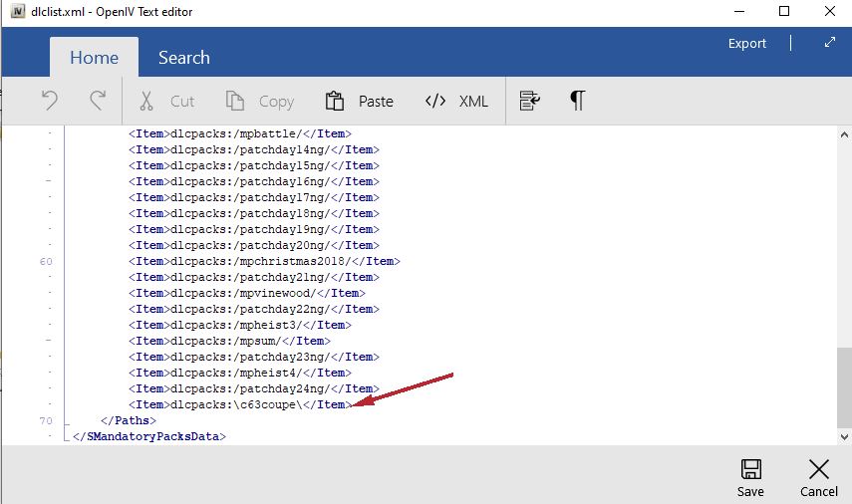
Task: Open the Search tab
Action: pyautogui.click(x=183, y=58)
